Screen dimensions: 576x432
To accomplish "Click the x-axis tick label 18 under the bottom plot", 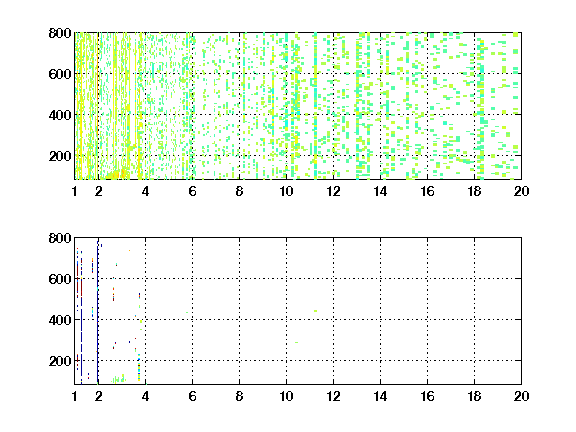I will (474, 396).
